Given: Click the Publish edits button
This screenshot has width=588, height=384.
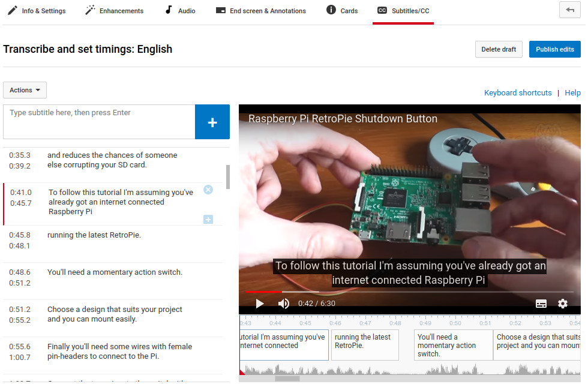Looking at the screenshot, I should (554, 49).
